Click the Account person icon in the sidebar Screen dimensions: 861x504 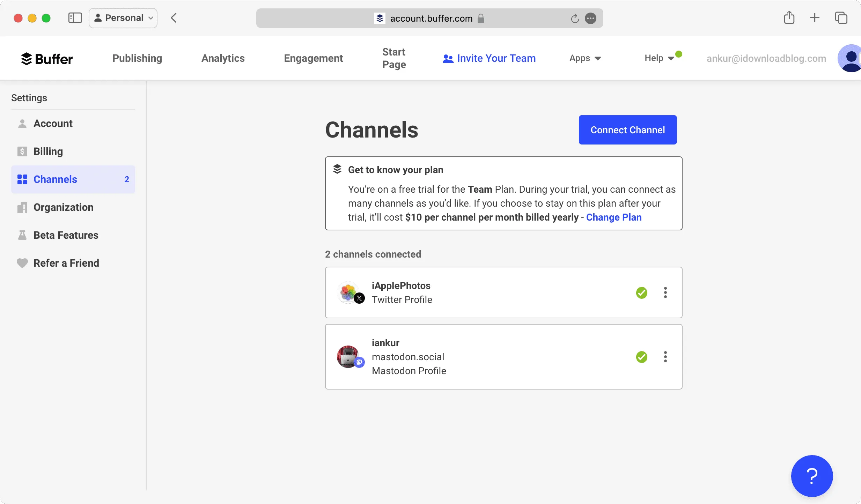(x=22, y=124)
